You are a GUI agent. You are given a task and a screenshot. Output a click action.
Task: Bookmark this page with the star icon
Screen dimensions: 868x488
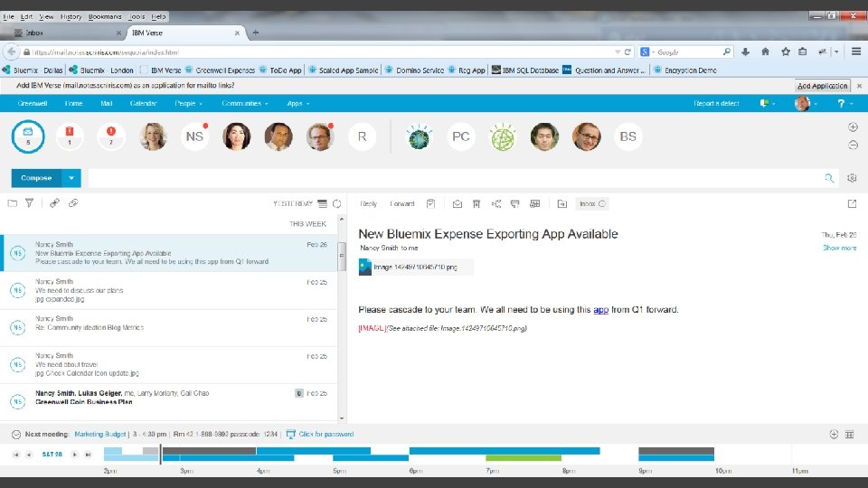coord(785,52)
